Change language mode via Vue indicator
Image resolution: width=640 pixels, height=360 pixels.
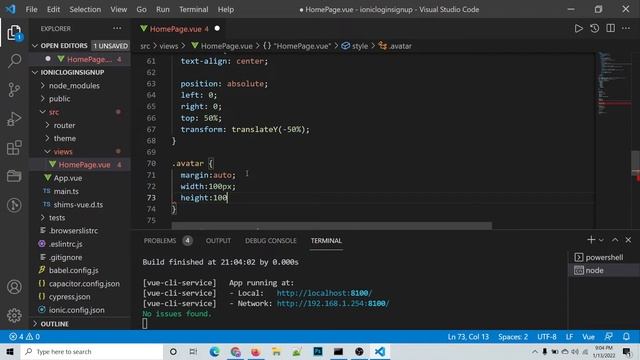pyautogui.click(x=588, y=337)
